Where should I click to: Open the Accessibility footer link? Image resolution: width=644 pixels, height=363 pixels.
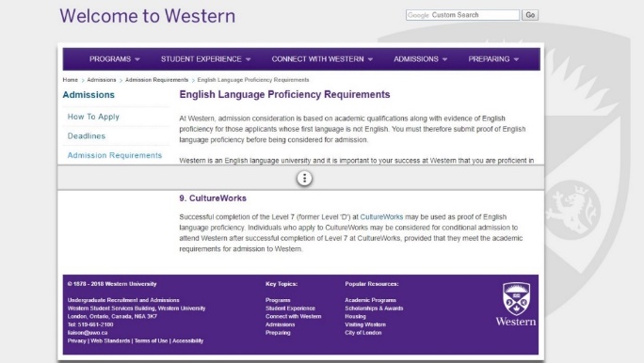tap(187, 340)
